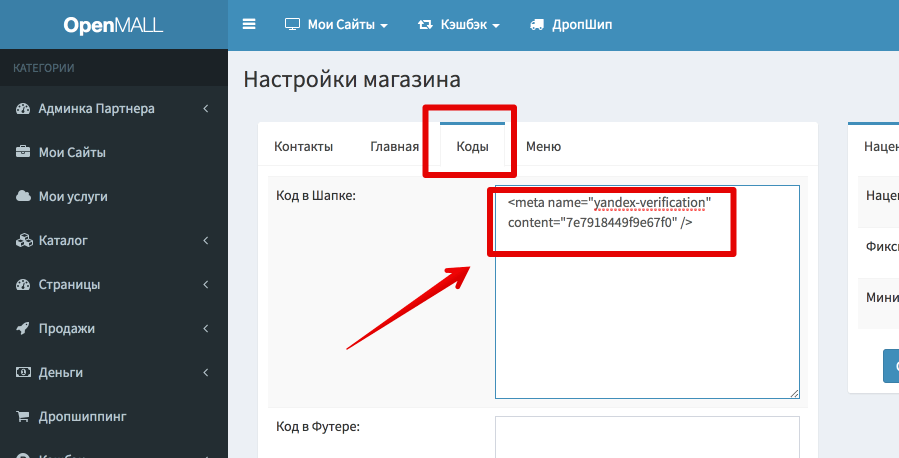Click the briefcase icon for Мои Сайты
Viewport: 899px width, 458px height.
point(22,152)
